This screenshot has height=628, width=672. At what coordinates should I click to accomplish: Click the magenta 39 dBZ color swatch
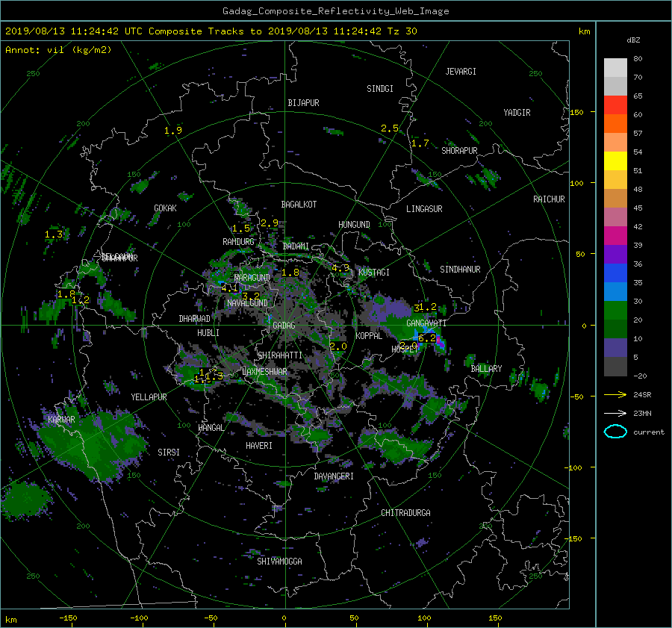tap(615, 235)
